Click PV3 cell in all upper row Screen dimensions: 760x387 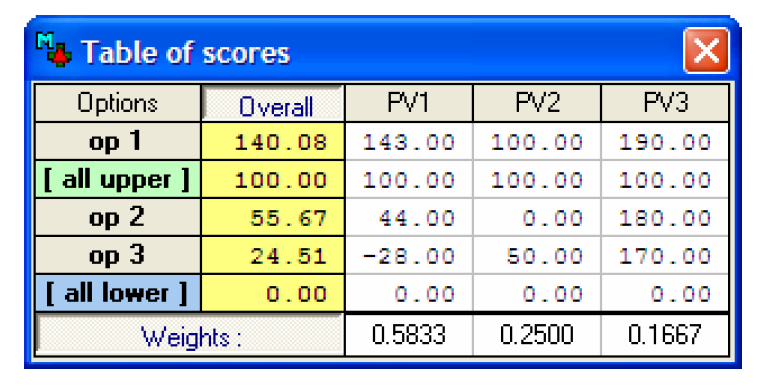tap(665, 179)
